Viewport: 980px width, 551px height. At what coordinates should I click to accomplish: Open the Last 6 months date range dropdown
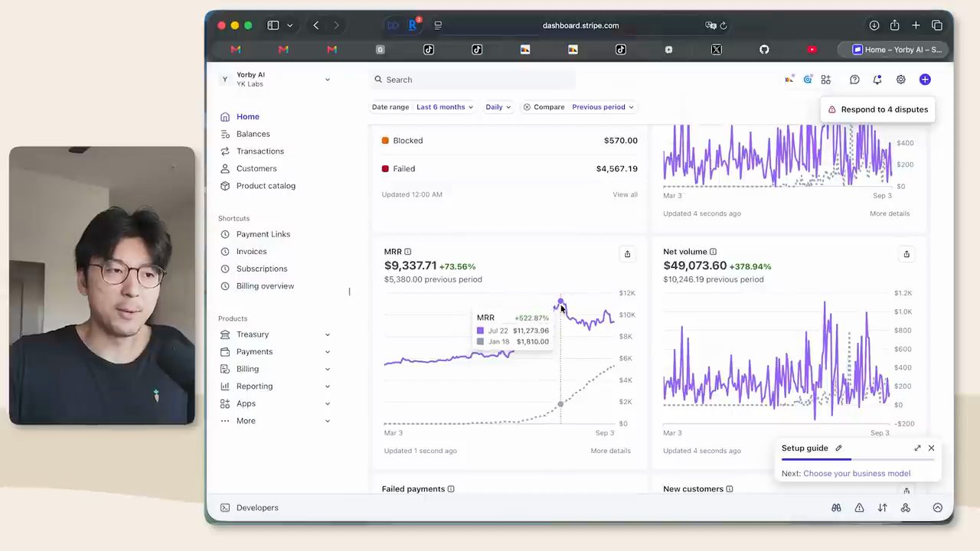445,107
